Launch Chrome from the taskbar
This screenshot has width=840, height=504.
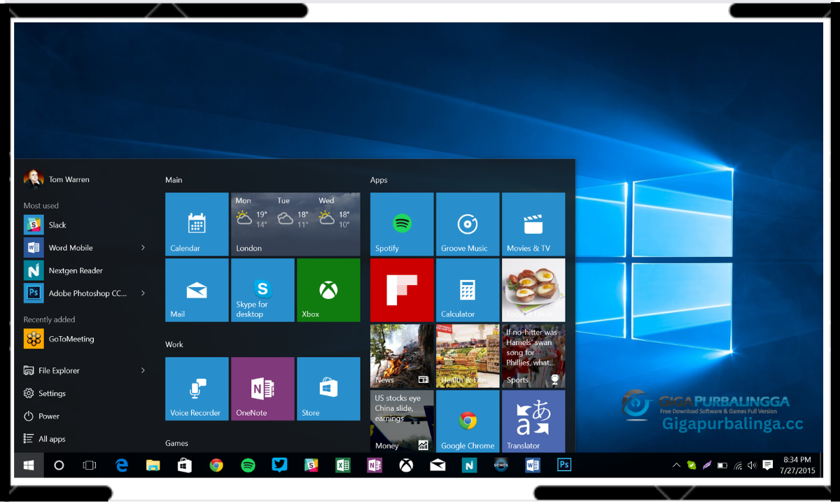tap(216, 465)
